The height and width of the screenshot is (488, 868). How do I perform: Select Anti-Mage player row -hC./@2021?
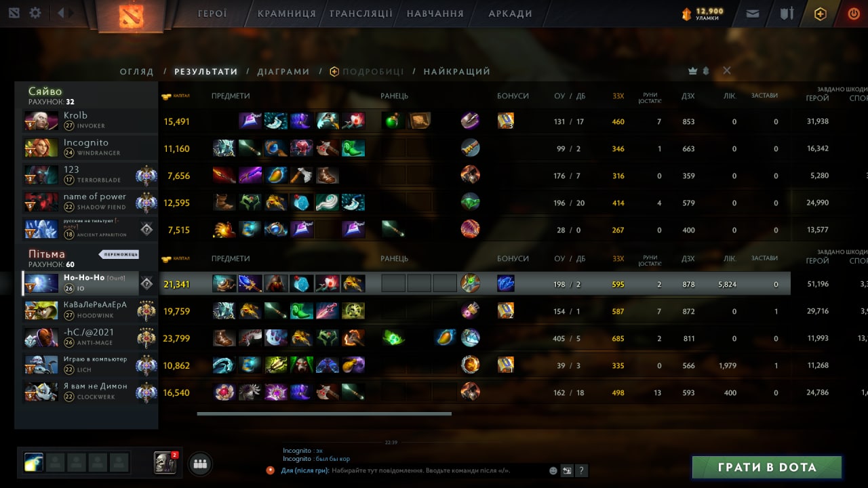click(407, 338)
